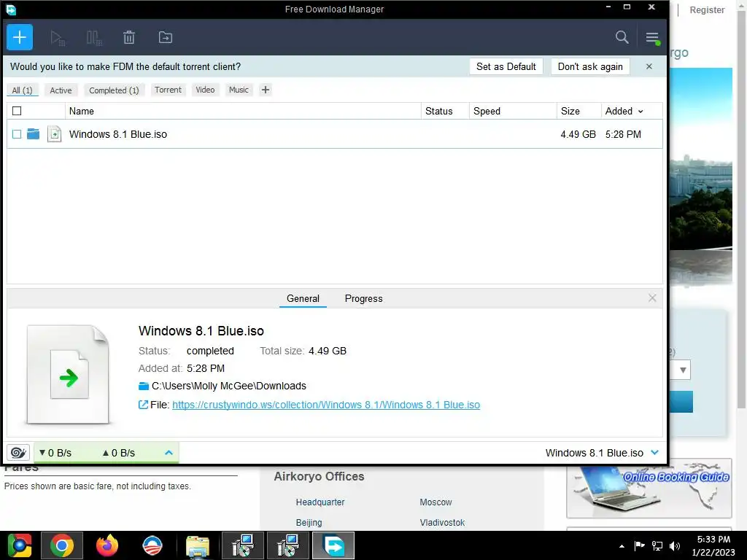This screenshot has height=560, width=747.
Task: Click the start all downloads toolbar icon
Action: click(58, 38)
